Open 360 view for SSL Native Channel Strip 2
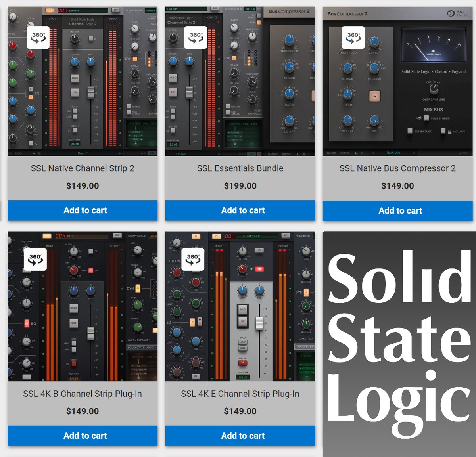476x457 pixels. click(x=38, y=38)
